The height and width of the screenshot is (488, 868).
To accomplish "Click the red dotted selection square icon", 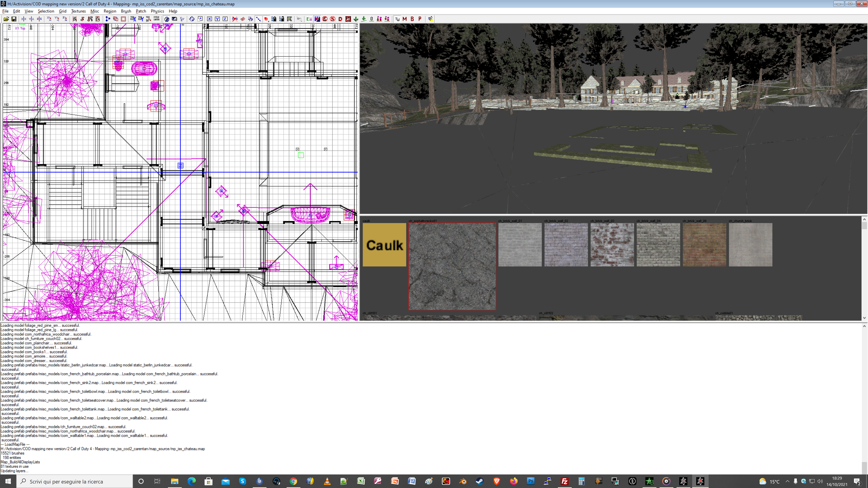I will 123,19.
